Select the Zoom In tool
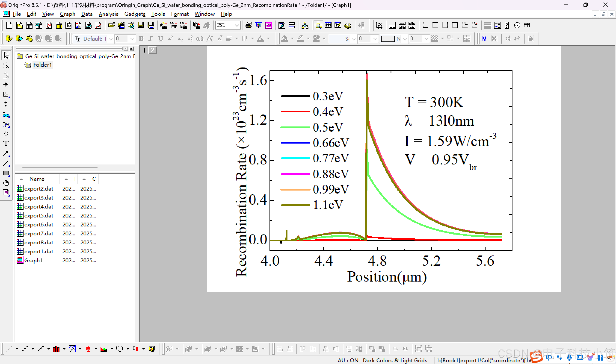616x364 pixels. pyautogui.click(x=6, y=65)
